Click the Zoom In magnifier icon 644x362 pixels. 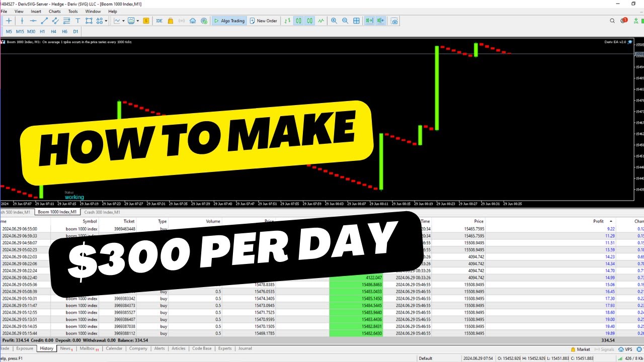[x=334, y=21]
